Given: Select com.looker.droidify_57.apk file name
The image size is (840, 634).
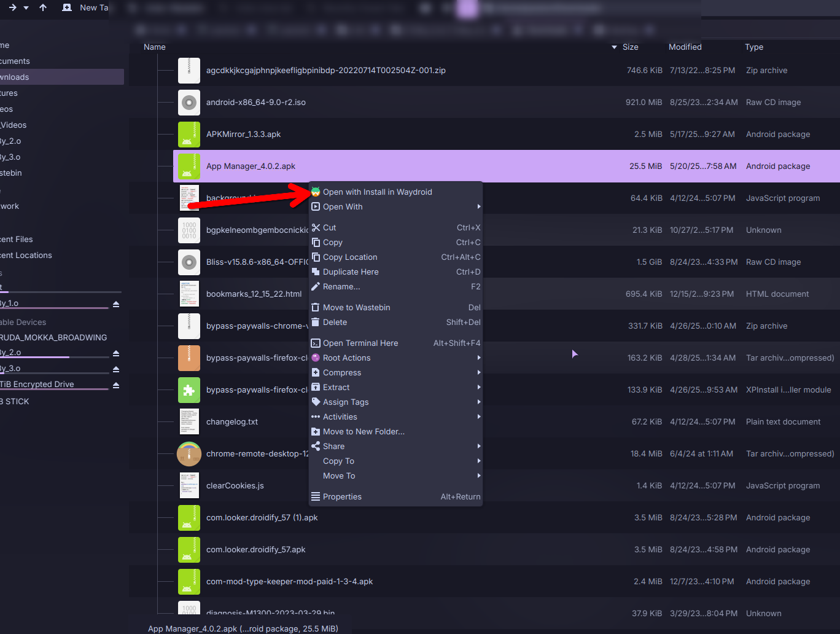Looking at the screenshot, I should click(x=256, y=549).
